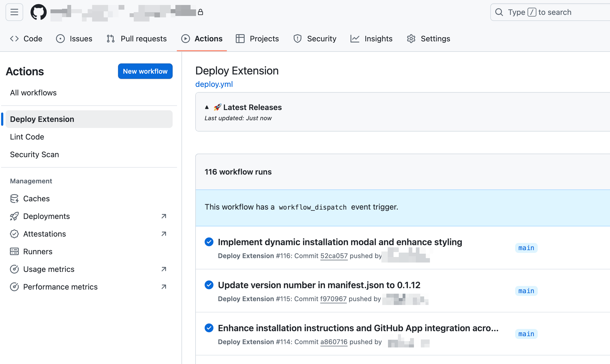Click the Caches database icon
The width and height of the screenshot is (610, 364).
pos(14,199)
